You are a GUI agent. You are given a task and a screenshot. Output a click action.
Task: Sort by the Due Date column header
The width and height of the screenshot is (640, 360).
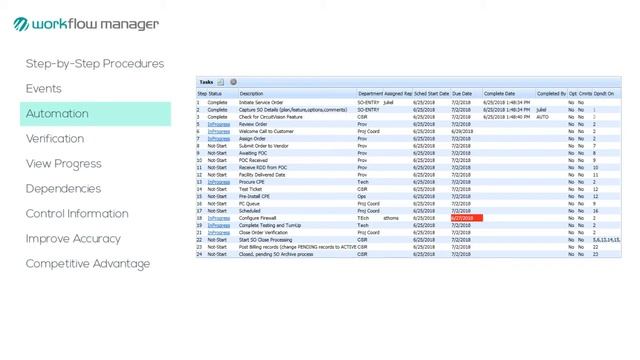tap(462, 94)
